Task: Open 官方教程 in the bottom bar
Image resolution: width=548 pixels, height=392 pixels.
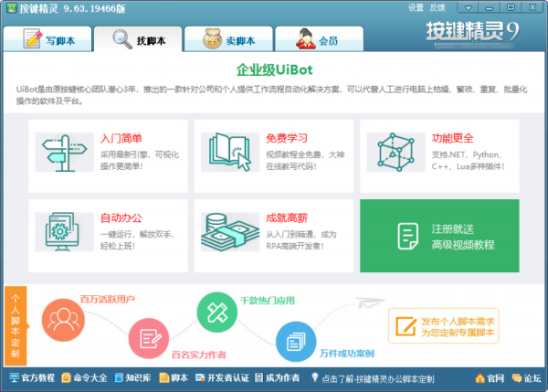Action: pyautogui.click(x=32, y=378)
